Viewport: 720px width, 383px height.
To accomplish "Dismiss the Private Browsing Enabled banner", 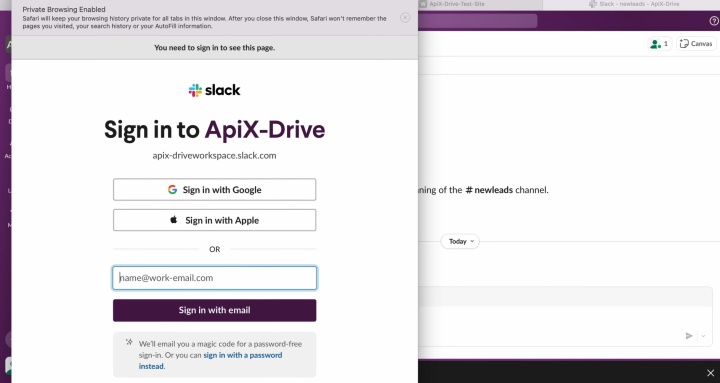I will pos(405,17).
